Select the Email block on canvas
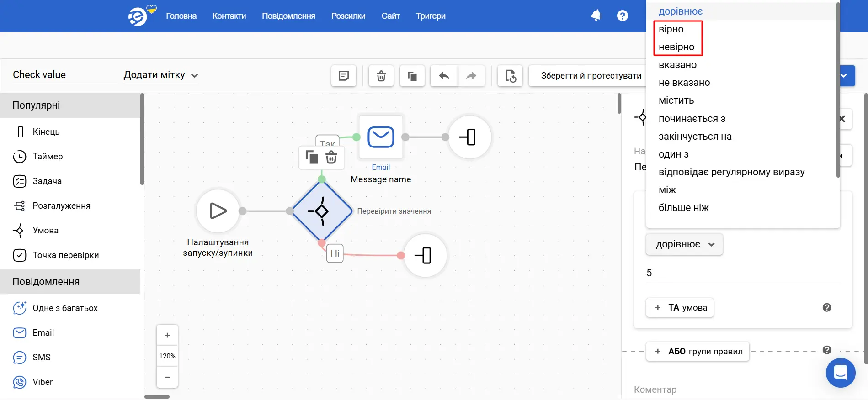This screenshot has height=400, width=868. pyautogui.click(x=381, y=137)
